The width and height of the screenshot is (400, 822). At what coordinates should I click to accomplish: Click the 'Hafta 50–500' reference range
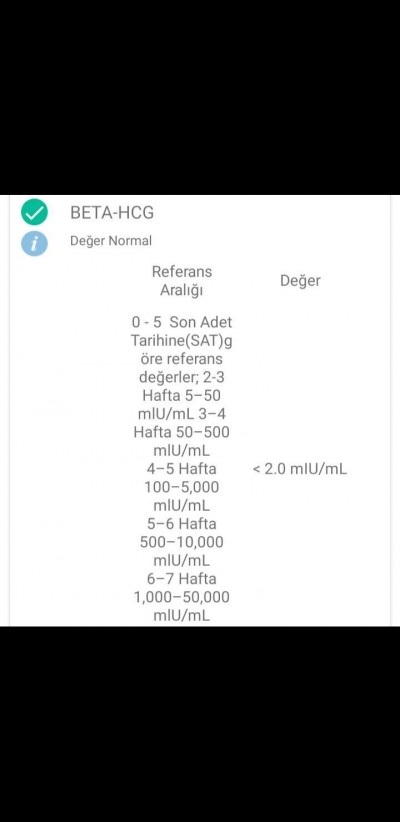coord(181,432)
